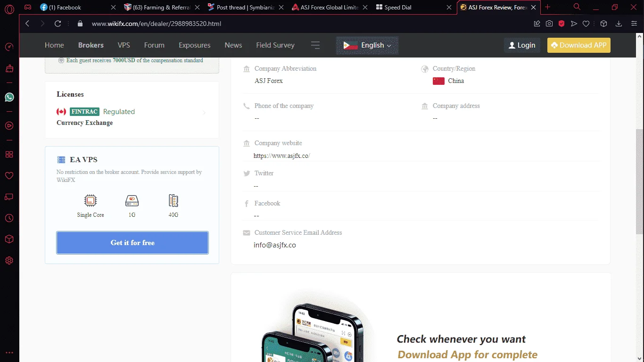Image resolution: width=644 pixels, height=362 pixels.
Task: Open the English language dropdown
Action: click(x=367, y=45)
